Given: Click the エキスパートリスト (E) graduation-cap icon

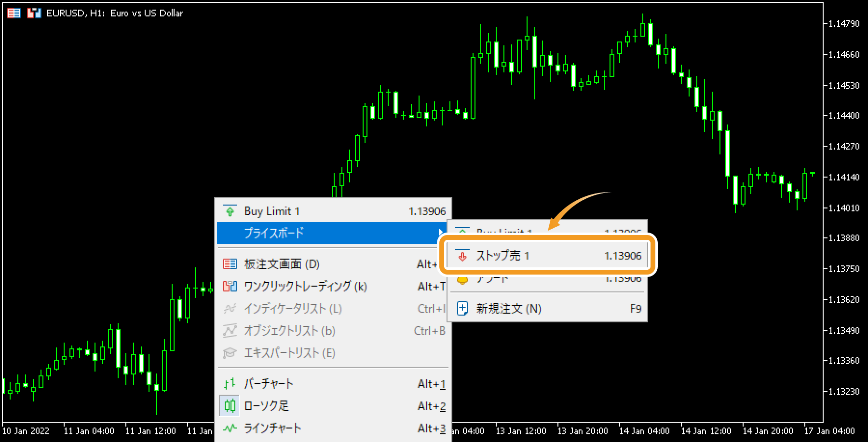Looking at the screenshot, I should (230, 353).
